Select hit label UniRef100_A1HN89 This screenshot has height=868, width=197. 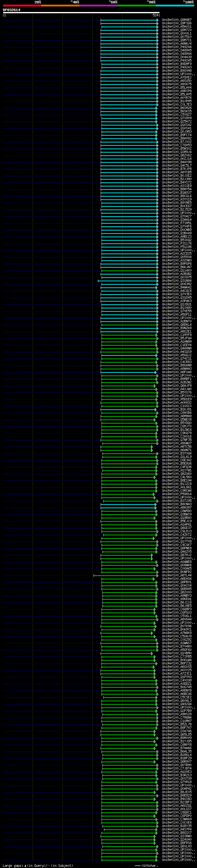177,342
